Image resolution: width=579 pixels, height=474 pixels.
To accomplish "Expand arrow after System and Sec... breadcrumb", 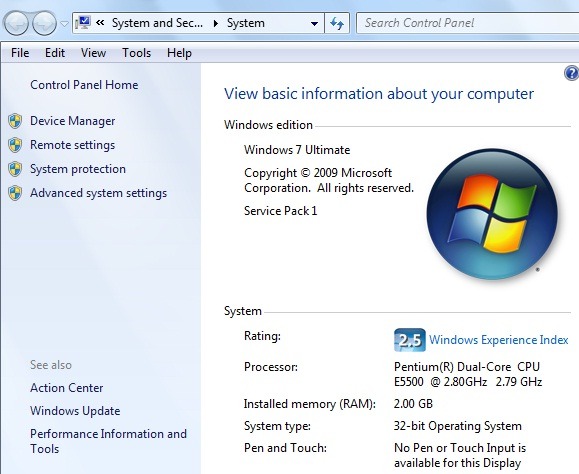I will [x=216, y=23].
